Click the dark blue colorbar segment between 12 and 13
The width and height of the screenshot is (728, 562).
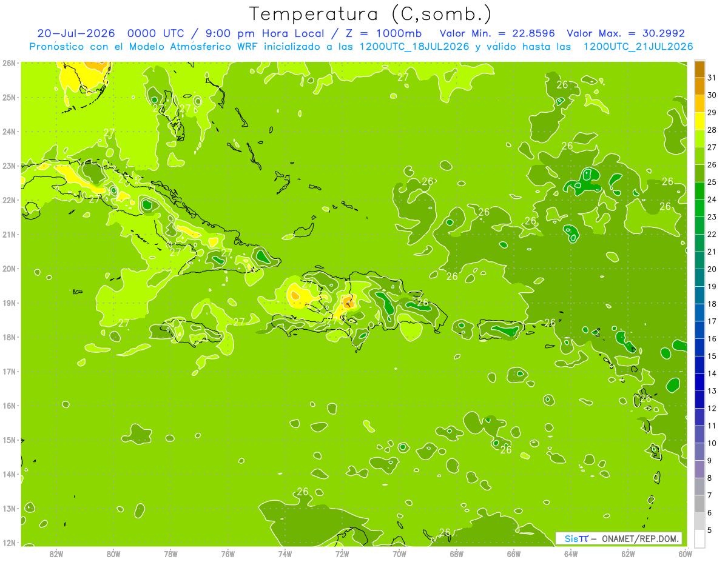point(699,400)
